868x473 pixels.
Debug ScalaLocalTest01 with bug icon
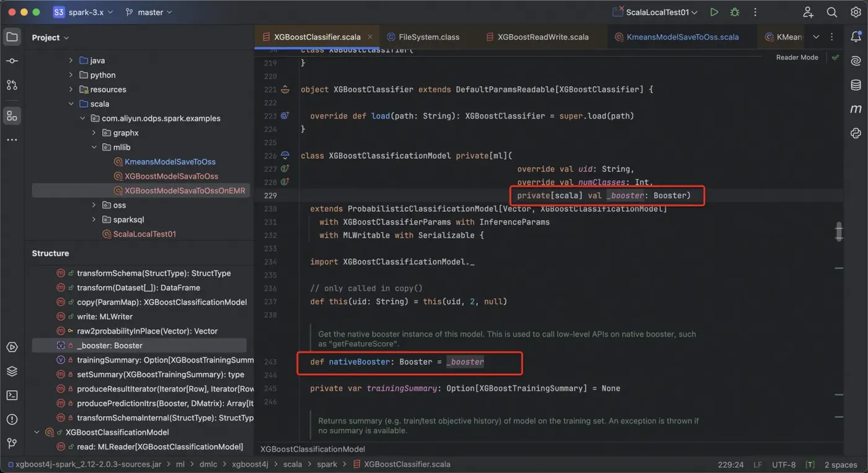click(735, 12)
